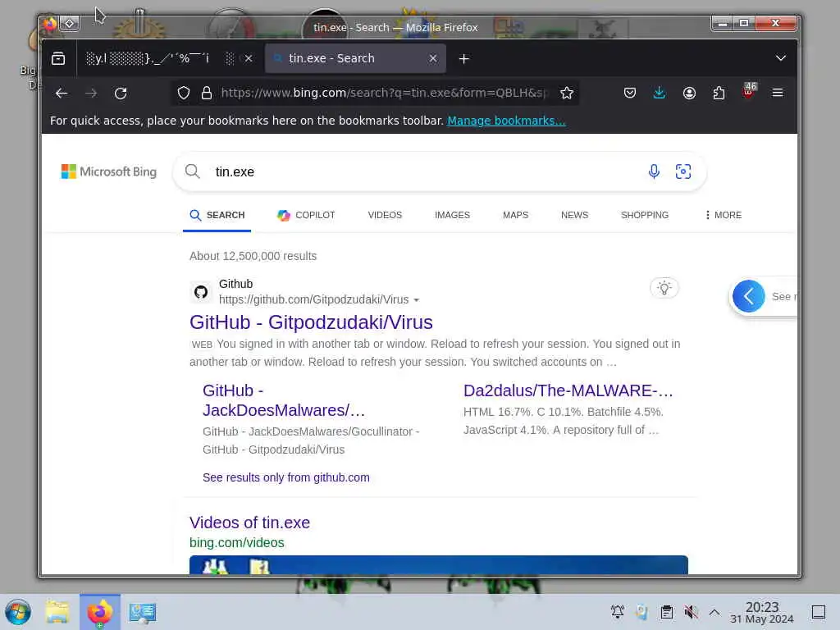Switch to the COPILOT tab
The height and width of the screenshot is (630, 840).
306,216
